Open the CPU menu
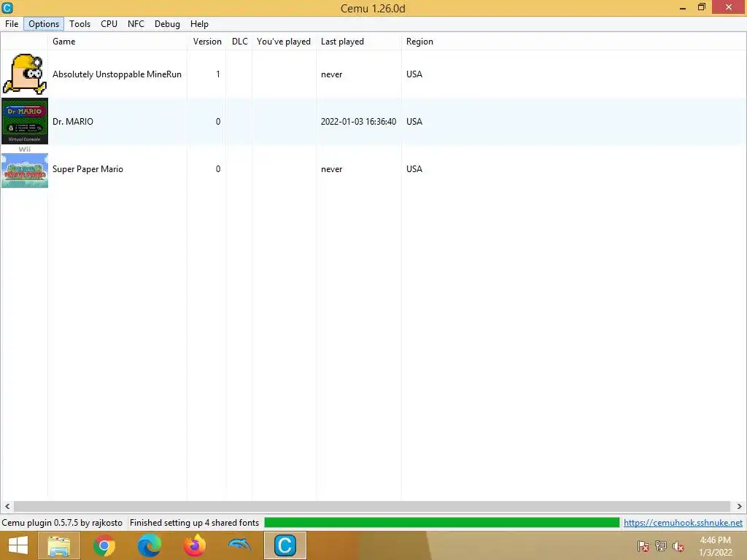The height and width of the screenshot is (560, 747). tap(109, 24)
